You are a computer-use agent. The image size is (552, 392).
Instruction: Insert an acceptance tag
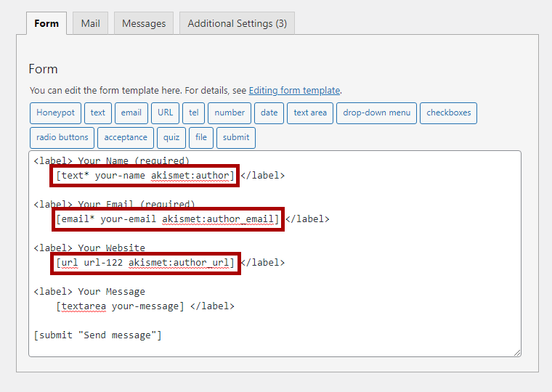(126, 138)
